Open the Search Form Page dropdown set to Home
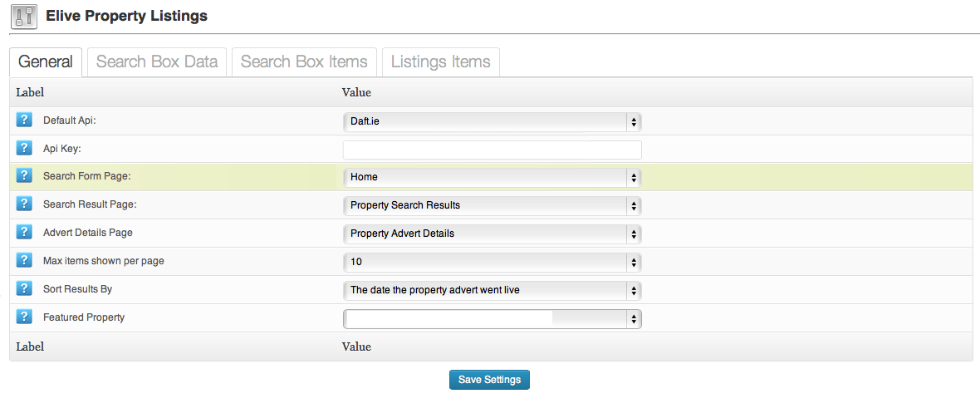This screenshot has height=418, width=980. point(492,177)
